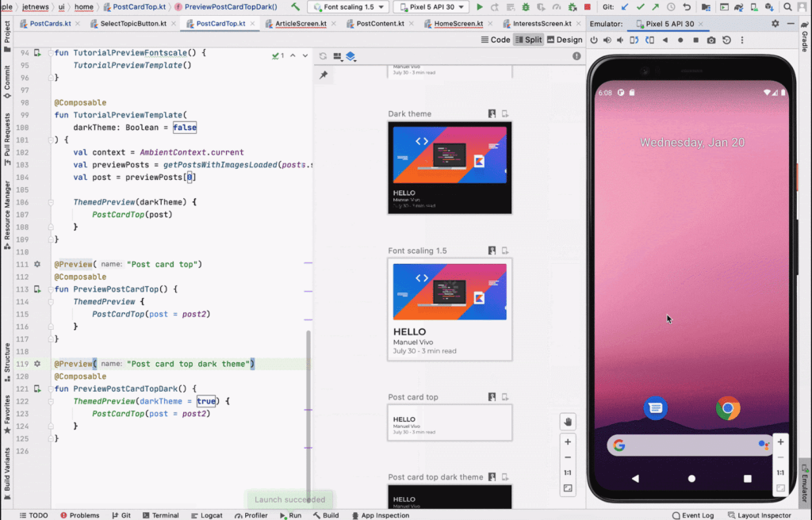Open the Event Log at bottom right
The image size is (812, 520).
693,515
